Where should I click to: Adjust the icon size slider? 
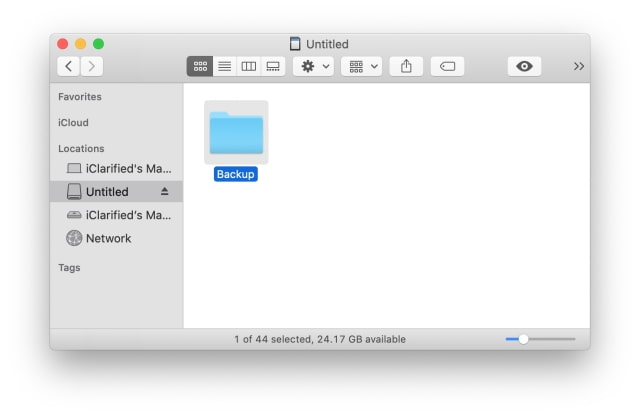pyautogui.click(x=523, y=339)
